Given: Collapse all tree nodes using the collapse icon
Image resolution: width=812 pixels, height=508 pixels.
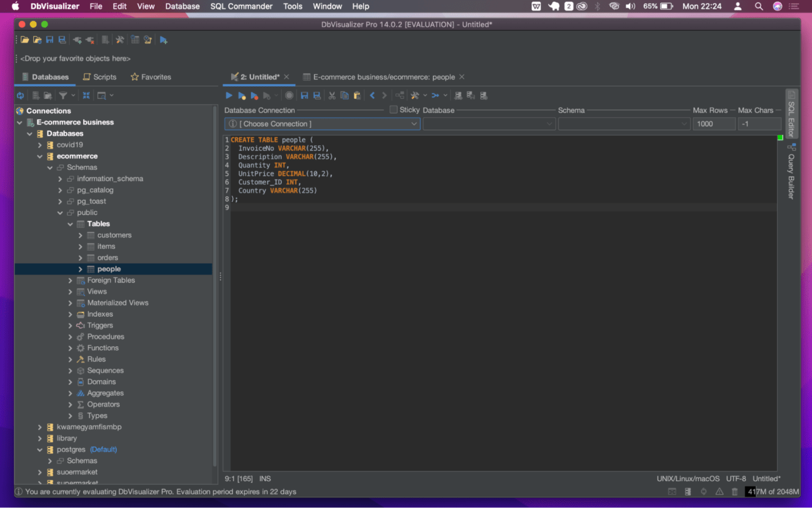Looking at the screenshot, I should (86, 95).
